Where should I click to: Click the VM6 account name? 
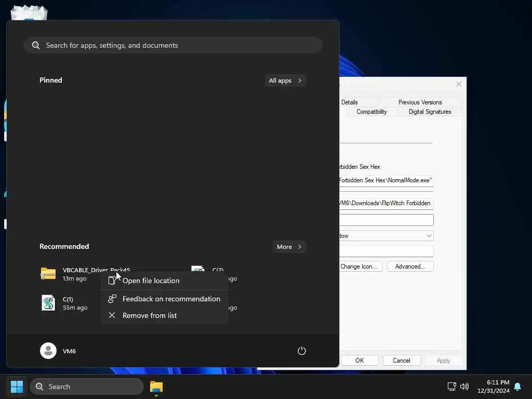click(69, 351)
